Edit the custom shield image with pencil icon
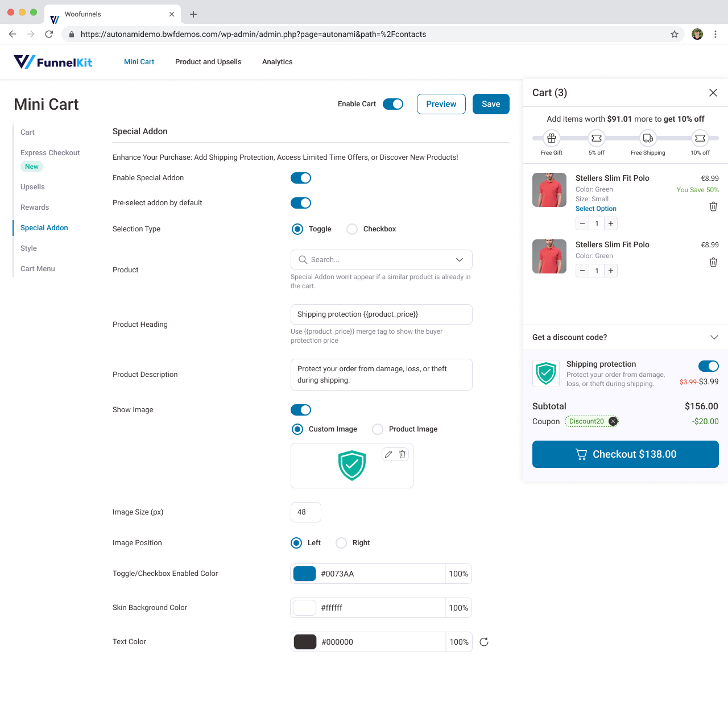Image resolution: width=728 pixels, height=726 pixels. [388, 454]
